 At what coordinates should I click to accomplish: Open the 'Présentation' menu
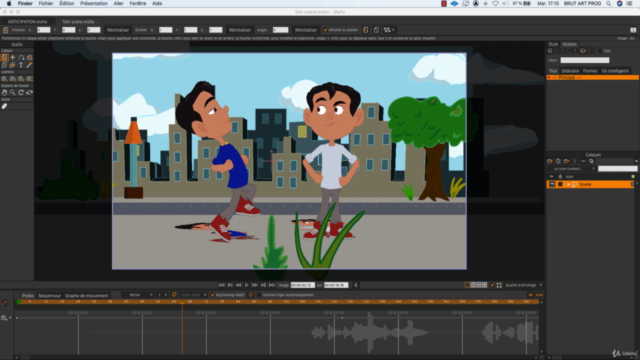coord(93,3)
